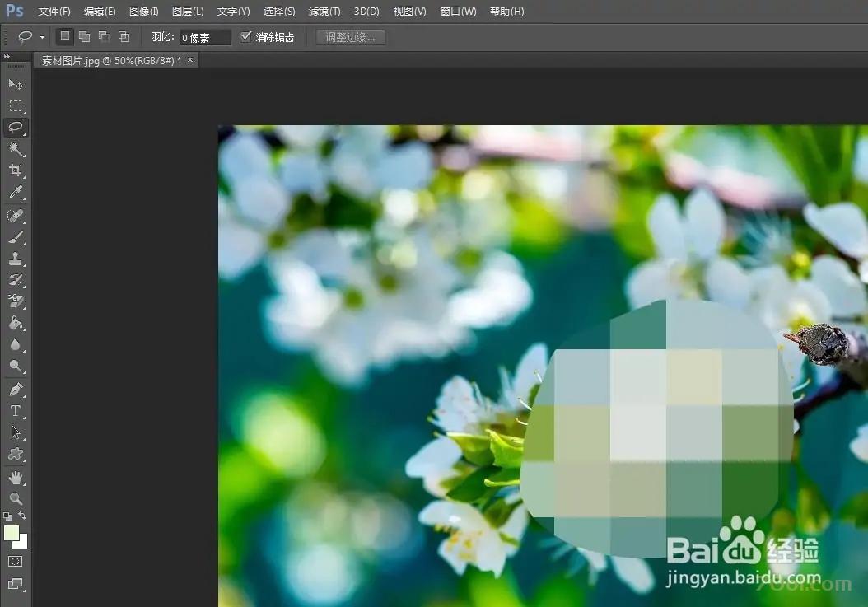
Task: Open the 图像(I) menu
Action: click(x=143, y=11)
